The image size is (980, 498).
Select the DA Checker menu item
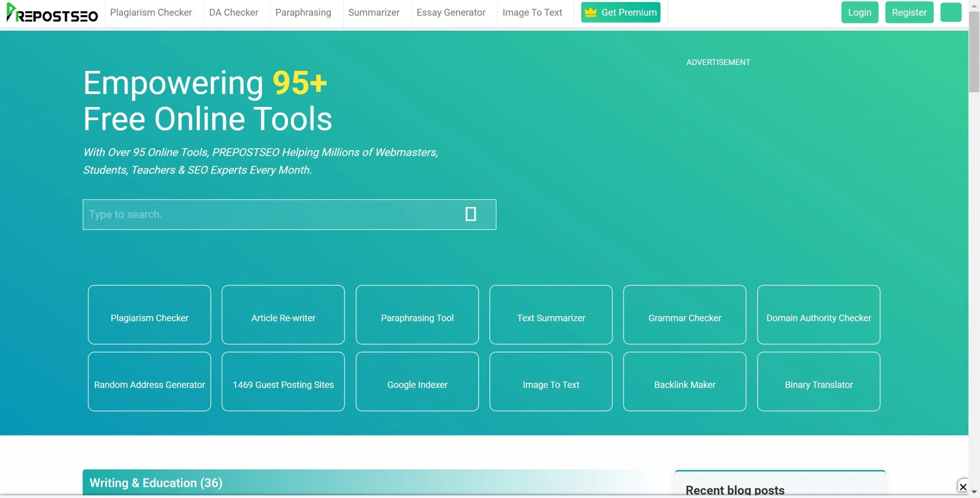[x=234, y=12]
